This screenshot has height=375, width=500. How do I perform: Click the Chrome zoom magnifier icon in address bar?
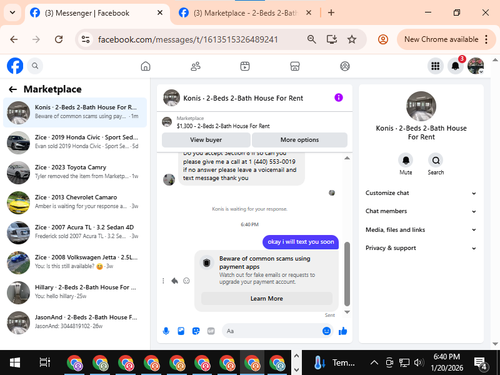pyautogui.click(x=311, y=40)
